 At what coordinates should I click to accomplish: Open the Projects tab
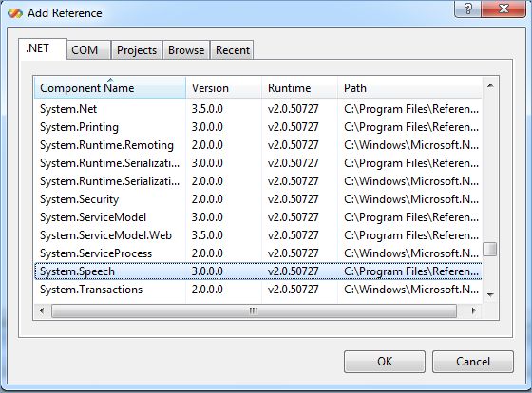click(137, 50)
